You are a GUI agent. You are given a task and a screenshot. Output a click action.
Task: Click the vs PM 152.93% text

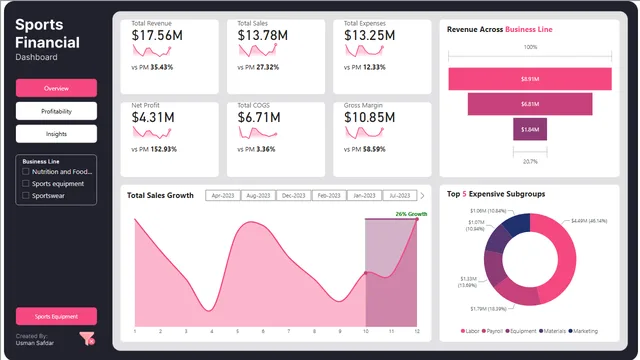point(154,149)
